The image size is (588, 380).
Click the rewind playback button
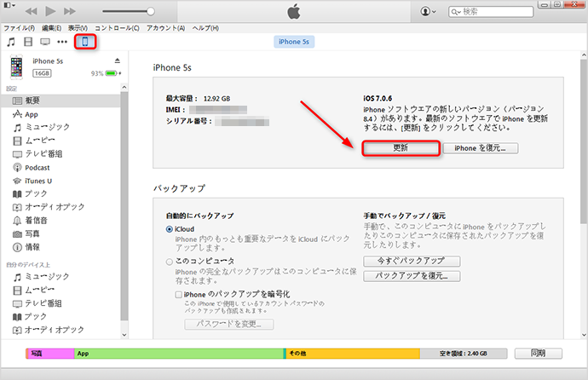coord(32,11)
